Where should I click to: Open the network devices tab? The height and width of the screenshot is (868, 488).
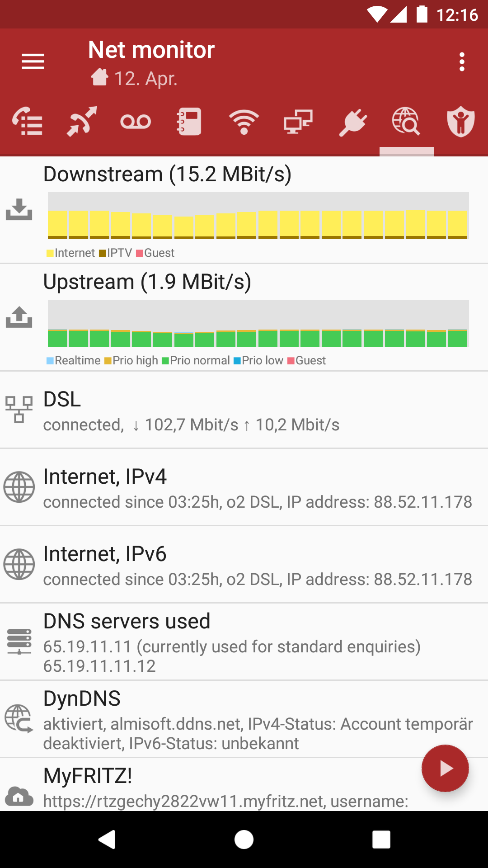(298, 122)
